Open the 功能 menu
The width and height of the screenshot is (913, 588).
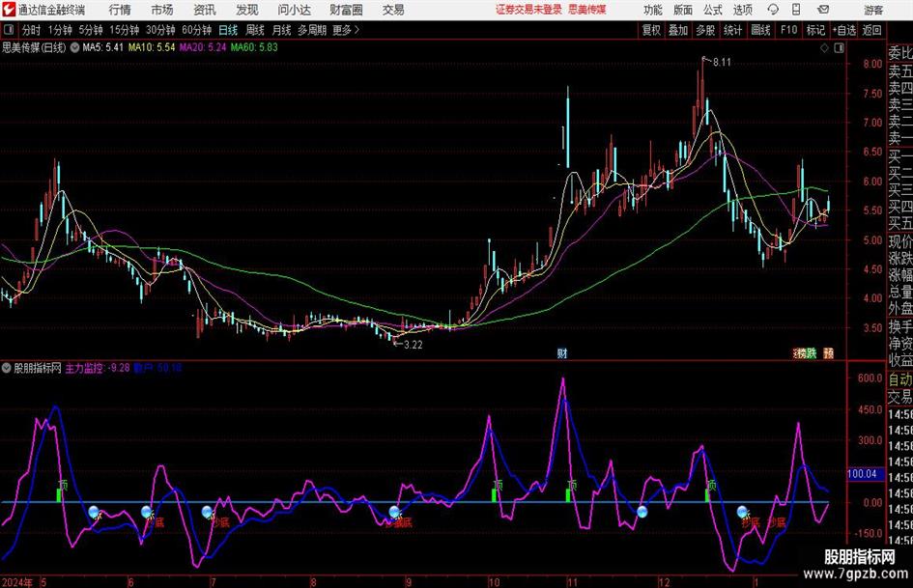point(653,10)
